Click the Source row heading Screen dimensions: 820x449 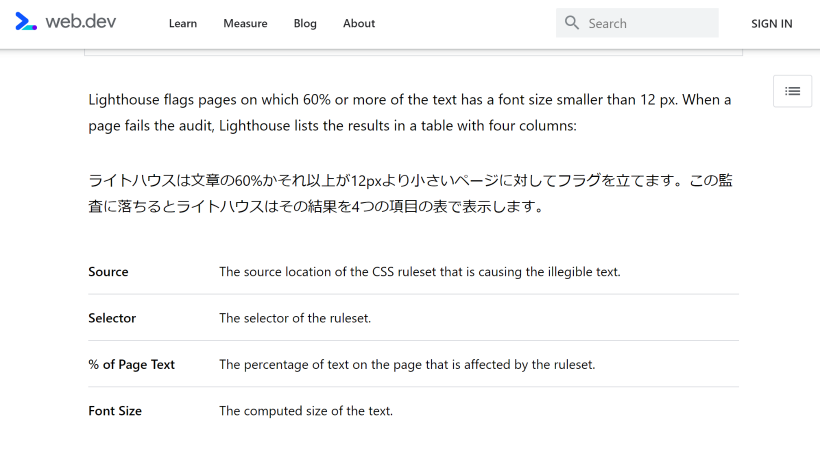[x=108, y=272]
